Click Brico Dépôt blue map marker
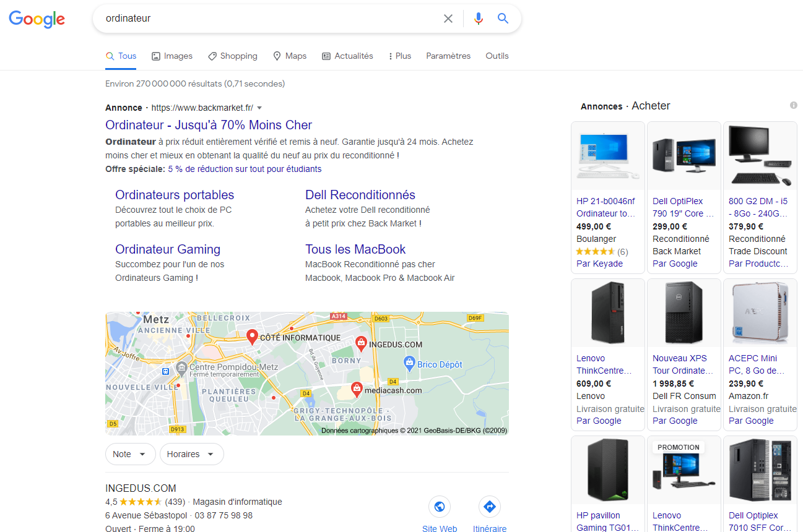This screenshot has height=532, width=803. coord(409,364)
